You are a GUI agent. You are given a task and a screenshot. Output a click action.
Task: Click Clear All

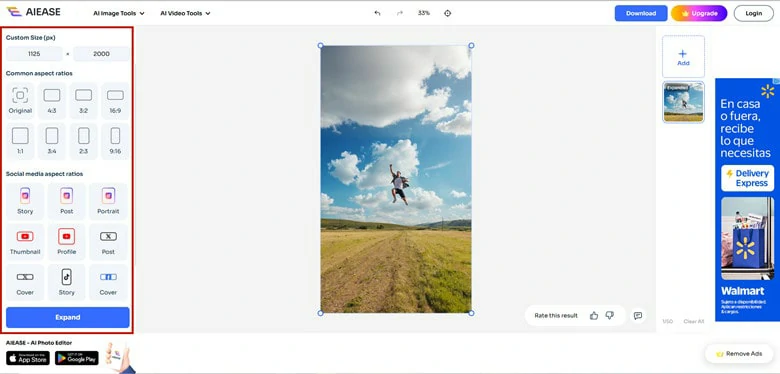pyautogui.click(x=693, y=321)
